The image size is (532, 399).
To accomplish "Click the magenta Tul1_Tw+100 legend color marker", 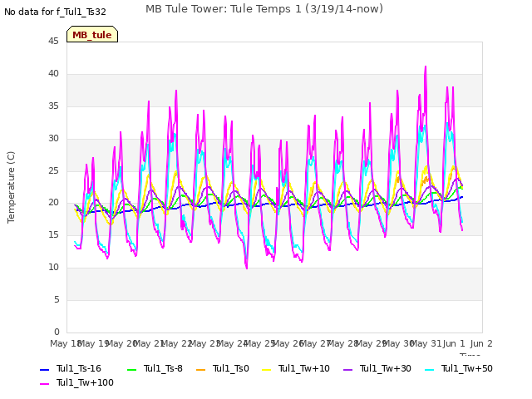I will (x=44, y=384).
